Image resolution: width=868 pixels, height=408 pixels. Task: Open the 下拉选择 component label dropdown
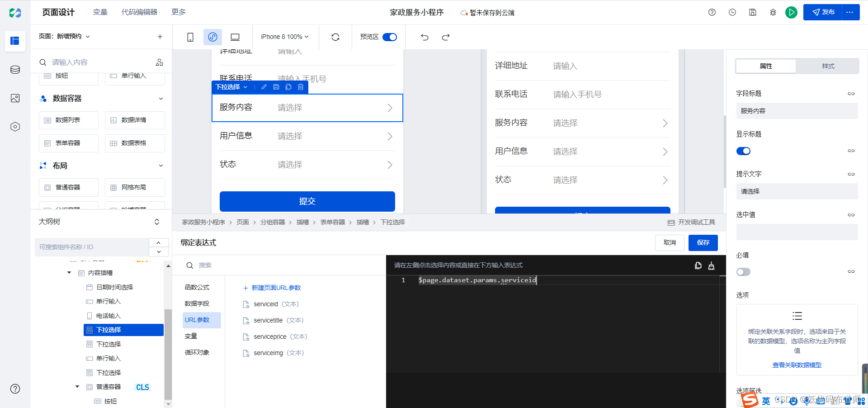point(232,87)
